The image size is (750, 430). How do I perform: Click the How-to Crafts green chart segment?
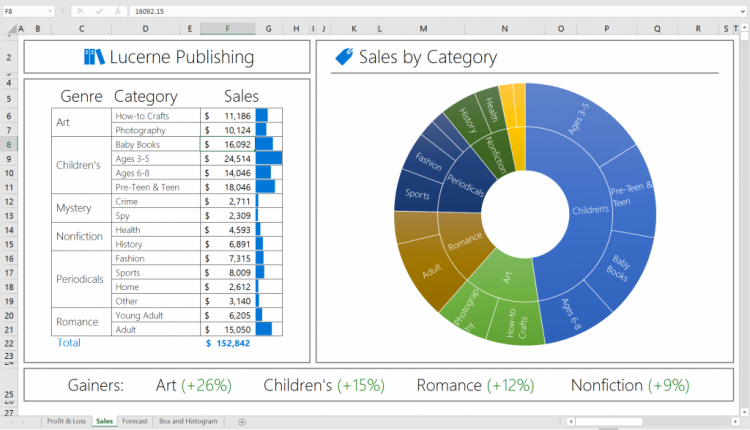(x=518, y=323)
